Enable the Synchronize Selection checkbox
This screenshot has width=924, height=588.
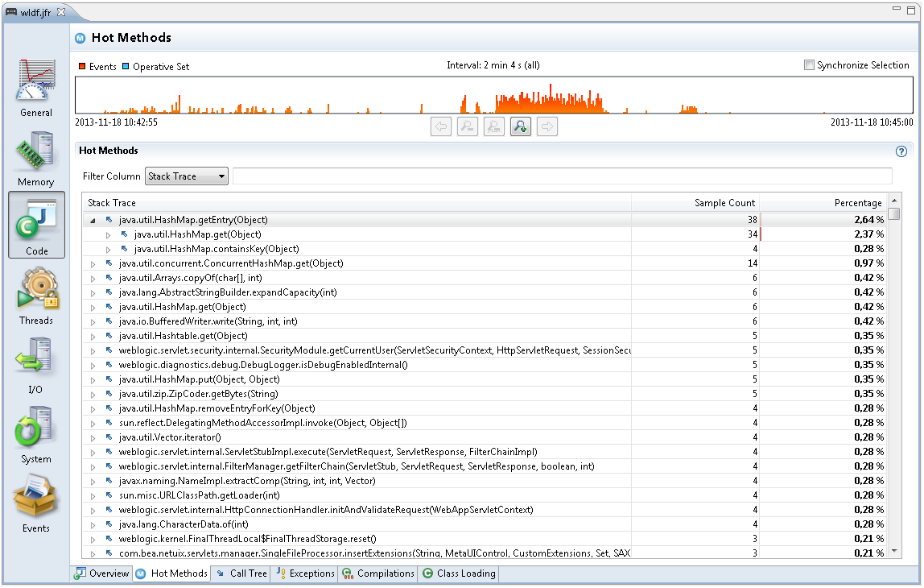[809, 65]
